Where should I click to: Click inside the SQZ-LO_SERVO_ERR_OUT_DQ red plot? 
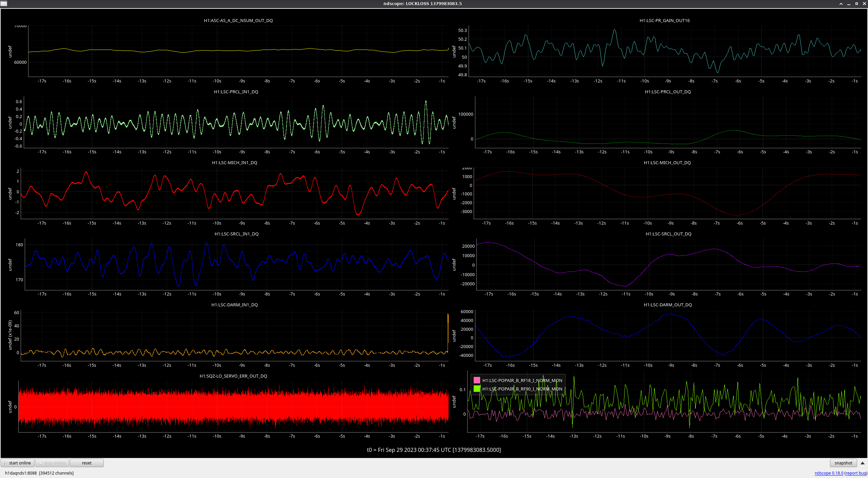click(233, 406)
